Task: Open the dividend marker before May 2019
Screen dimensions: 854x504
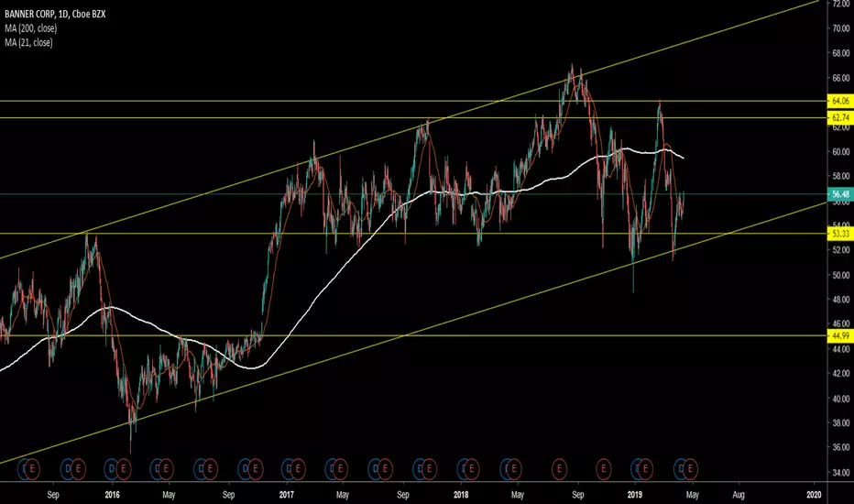Action: click(x=681, y=468)
